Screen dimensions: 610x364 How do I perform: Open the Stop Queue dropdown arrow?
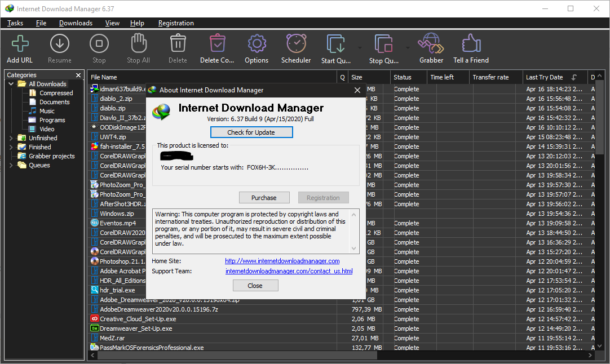point(408,48)
